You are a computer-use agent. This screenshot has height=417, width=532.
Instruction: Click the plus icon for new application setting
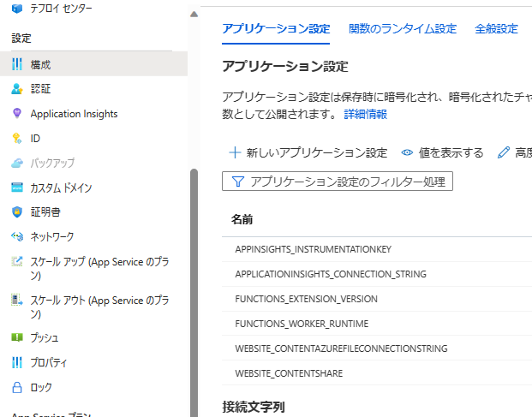tap(235, 152)
